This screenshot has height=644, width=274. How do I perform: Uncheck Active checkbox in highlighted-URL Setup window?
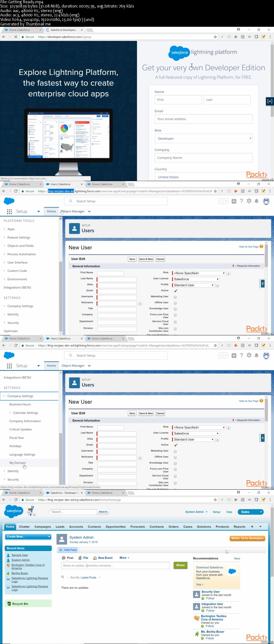176,291
